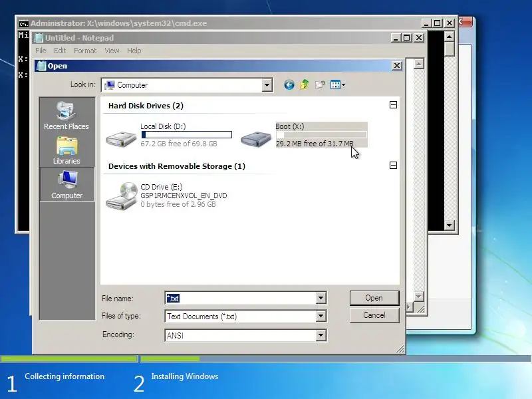532x399 pixels.
Task: Collapse the Hard Disk Drives group
Action: [x=393, y=105]
